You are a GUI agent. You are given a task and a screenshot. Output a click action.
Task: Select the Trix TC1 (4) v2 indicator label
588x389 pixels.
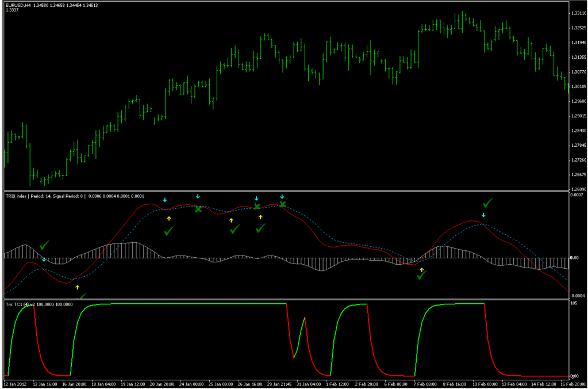click(x=20, y=304)
